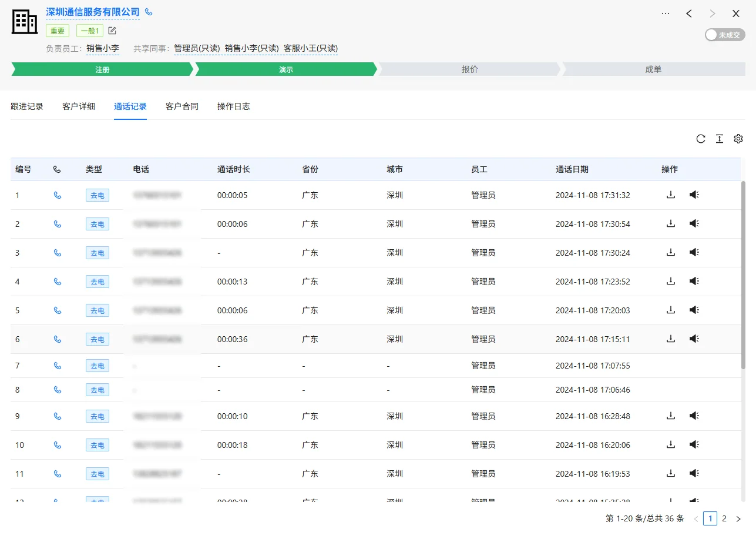Download recording for call at 17:30:54

[671, 223]
